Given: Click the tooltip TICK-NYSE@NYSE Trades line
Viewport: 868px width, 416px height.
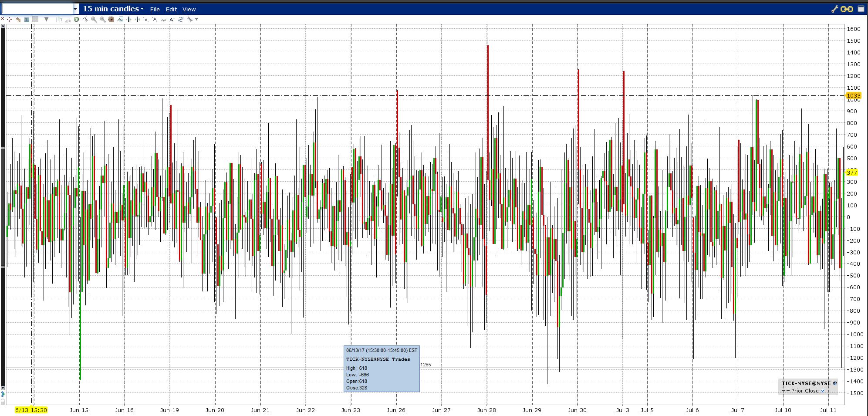Looking at the screenshot, I should pos(378,359).
